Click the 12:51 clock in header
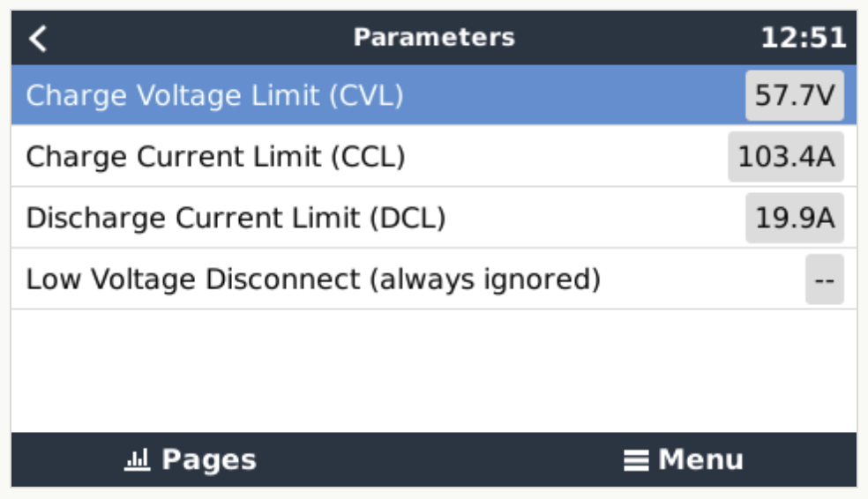 click(803, 39)
